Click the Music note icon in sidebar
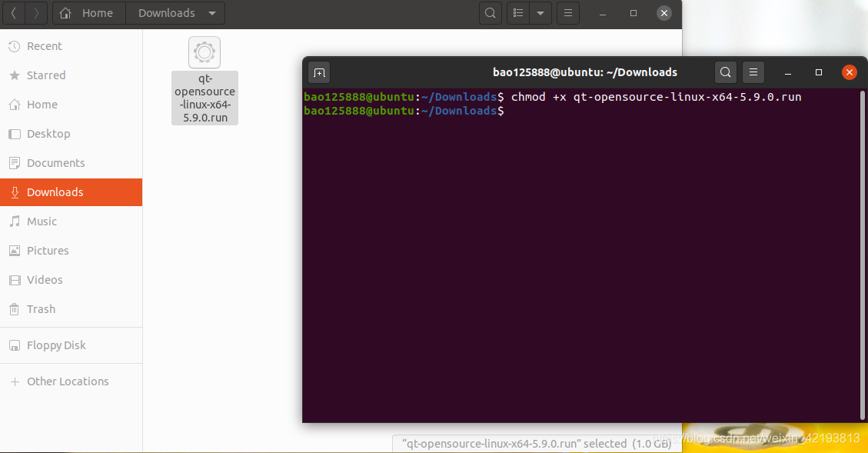868x453 pixels. (x=15, y=222)
